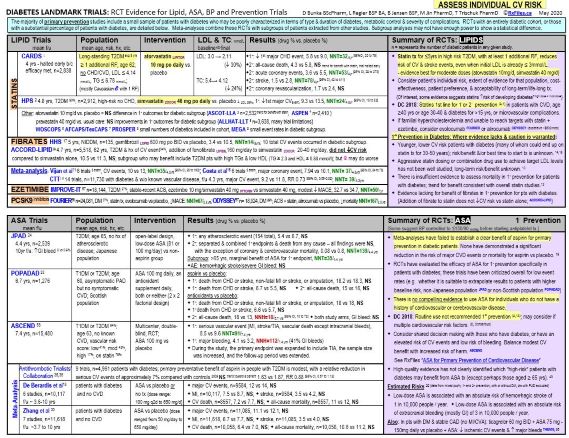The width and height of the screenshot is (569, 438).
Task: Click the Zhang et al study link
Action: pos(37,410)
